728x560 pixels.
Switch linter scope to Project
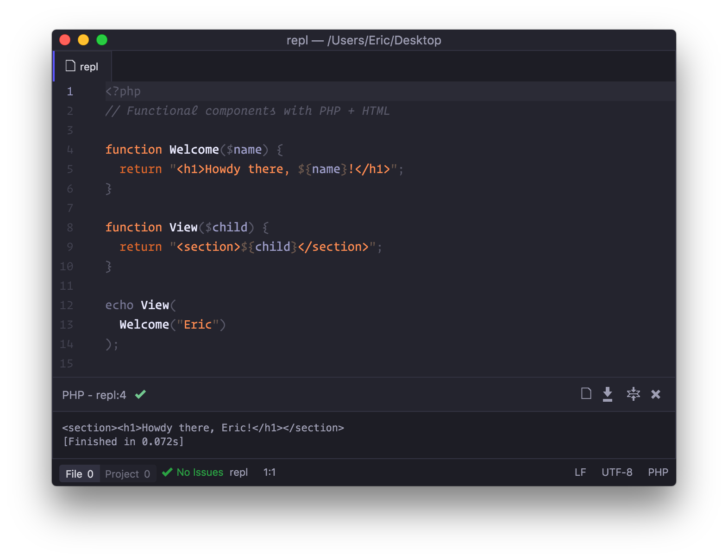pos(127,474)
